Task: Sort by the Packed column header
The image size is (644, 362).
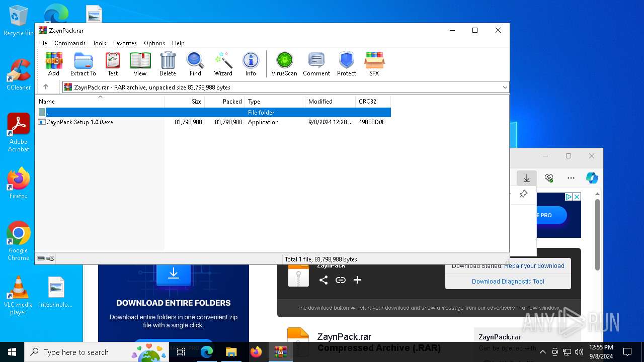Action: click(225, 101)
